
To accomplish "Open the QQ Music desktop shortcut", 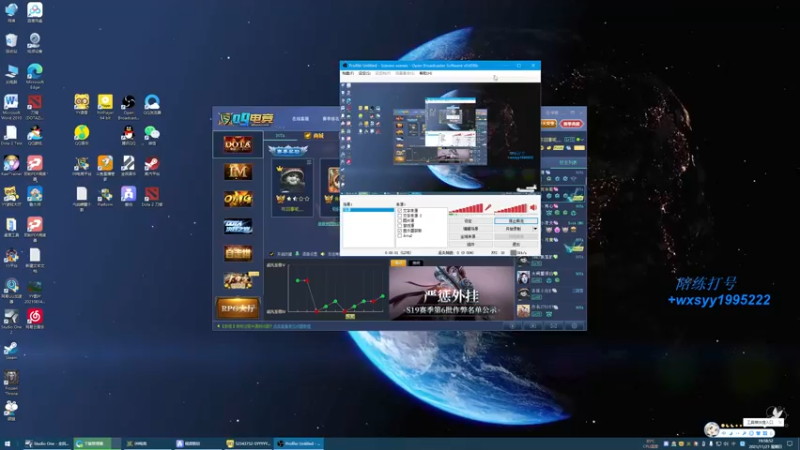I will (82, 135).
